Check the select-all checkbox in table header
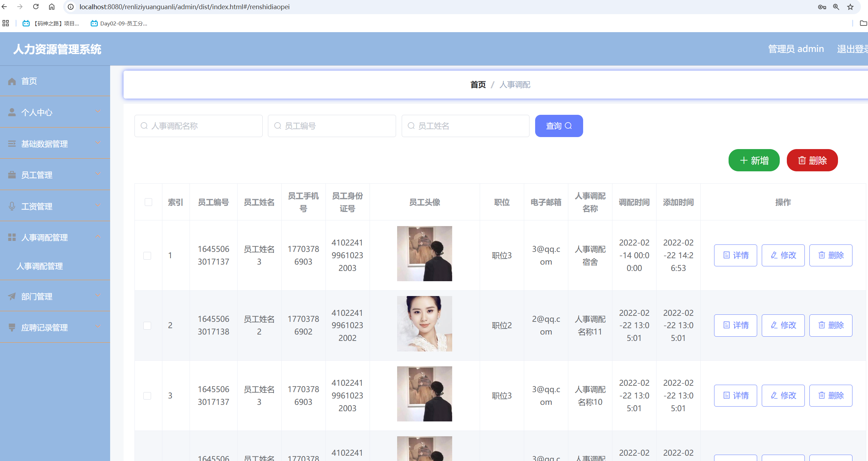The image size is (868, 461). [148, 202]
